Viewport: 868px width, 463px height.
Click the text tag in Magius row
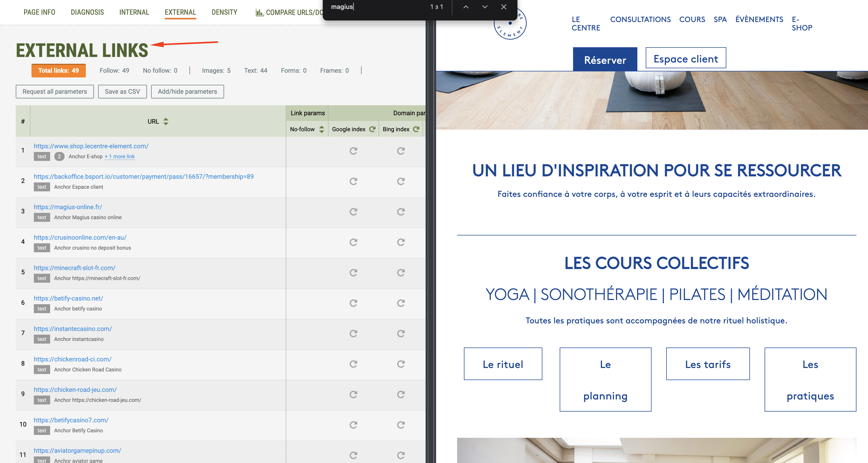(x=42, y=217)
